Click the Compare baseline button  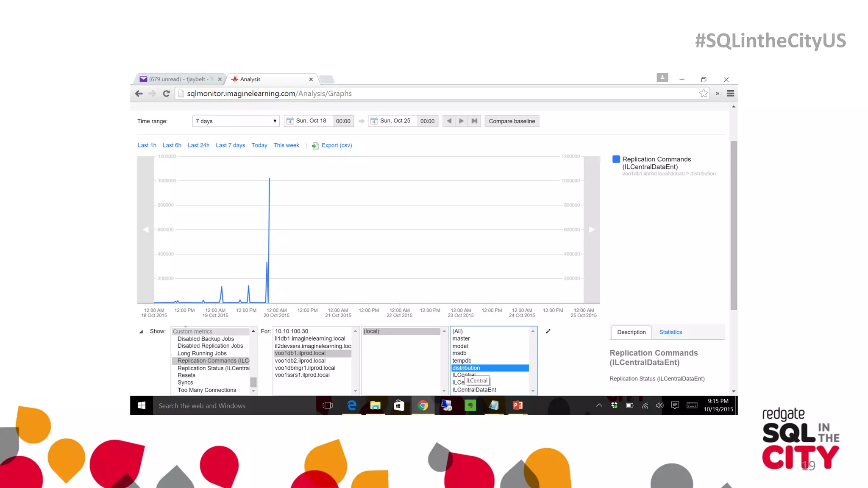click(512, 121)
